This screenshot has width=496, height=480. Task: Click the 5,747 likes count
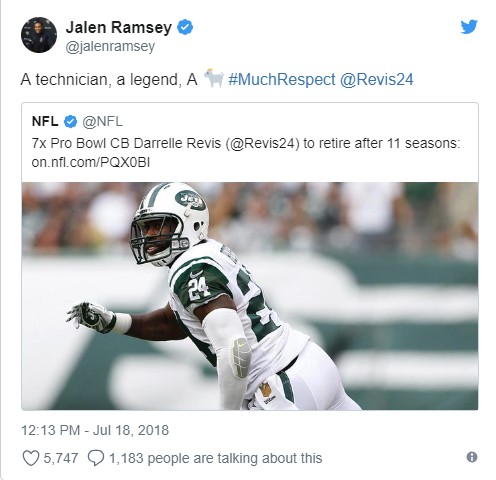tap(61, 458)
